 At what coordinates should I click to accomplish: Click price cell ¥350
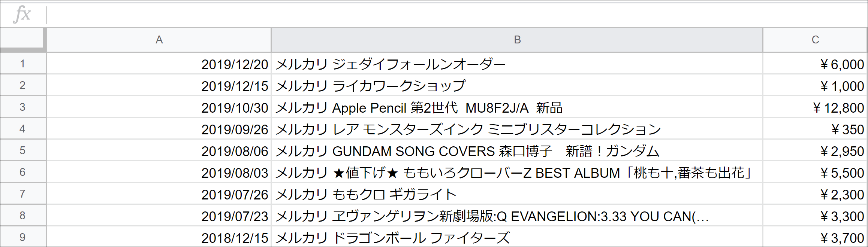point(815,129)
